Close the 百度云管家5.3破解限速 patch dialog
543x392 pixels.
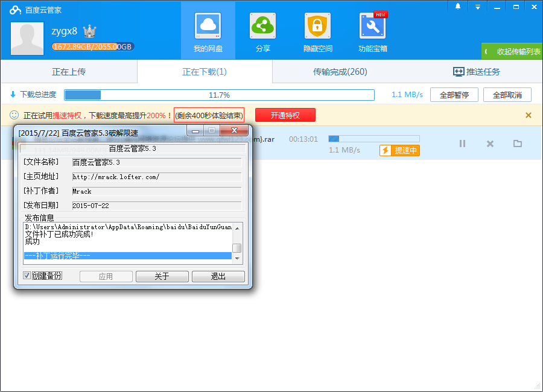(x=234, y=130)
